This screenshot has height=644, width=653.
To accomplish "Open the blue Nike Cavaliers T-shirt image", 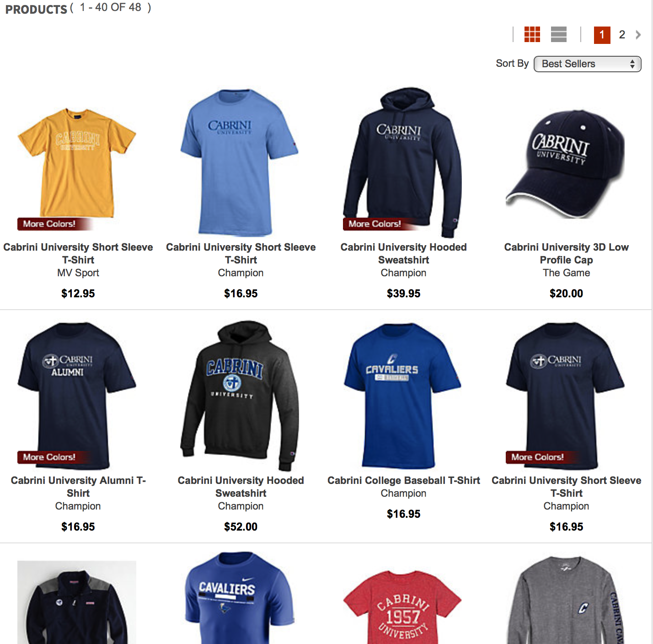I will [241, 598].
